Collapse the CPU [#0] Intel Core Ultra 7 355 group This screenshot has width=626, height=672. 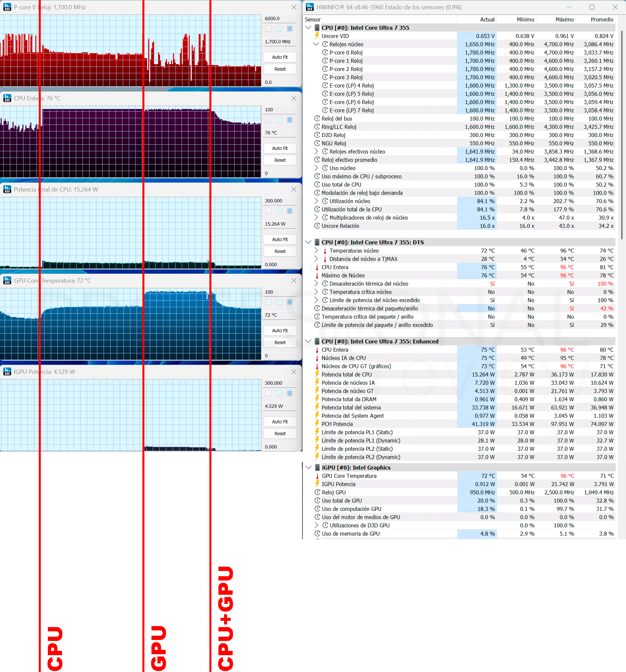coord(308,28)
